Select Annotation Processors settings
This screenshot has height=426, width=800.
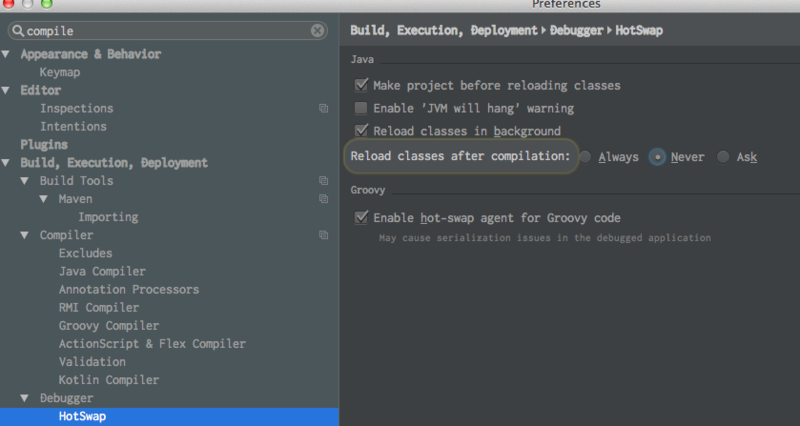tap(129, 289)
